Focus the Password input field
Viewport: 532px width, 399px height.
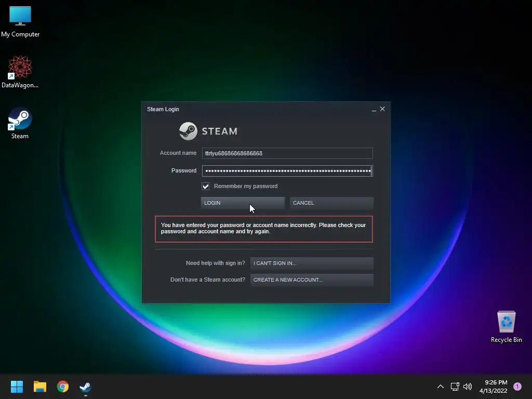(287, 170)
